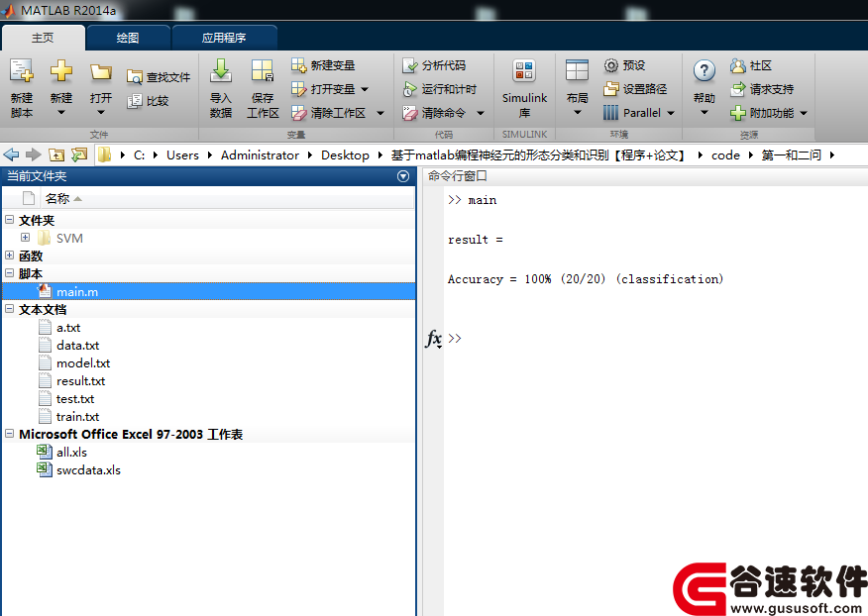Open the Current Folder panel actions menu arrow
The image size is (868, 616).
click(403, 176)
